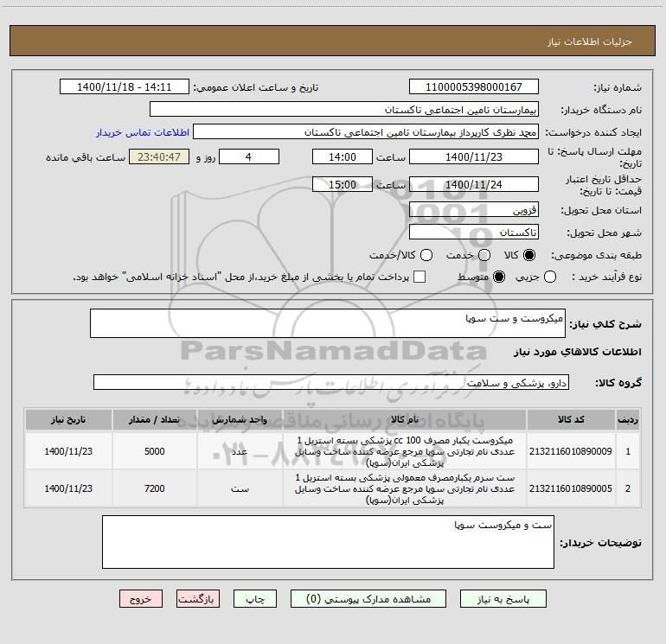Click product code 2132116010890005
666x644 pixels.
tap(571, 488)
